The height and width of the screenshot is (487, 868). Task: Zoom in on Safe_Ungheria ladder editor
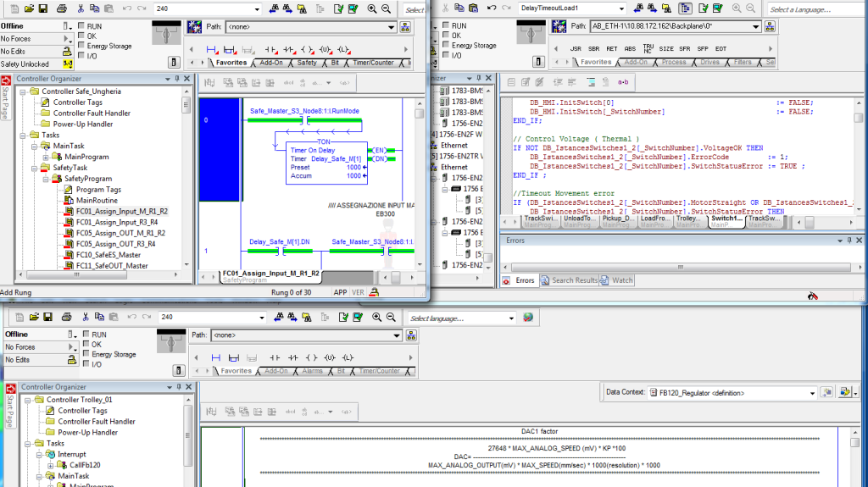372,8
